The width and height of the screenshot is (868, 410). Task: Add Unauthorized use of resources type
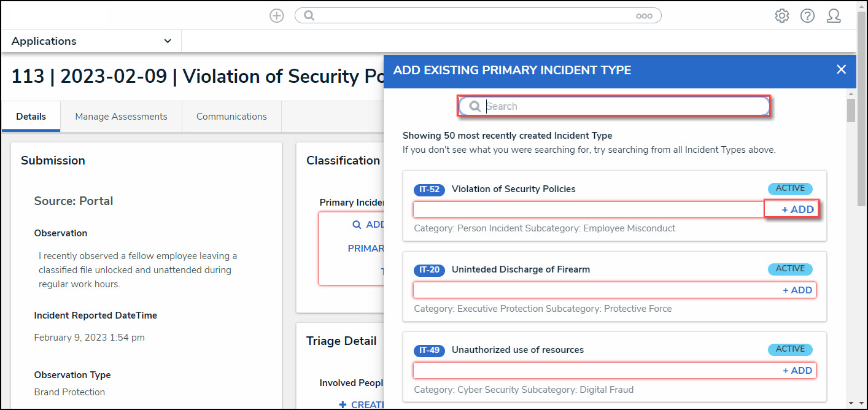pos(797,371)
